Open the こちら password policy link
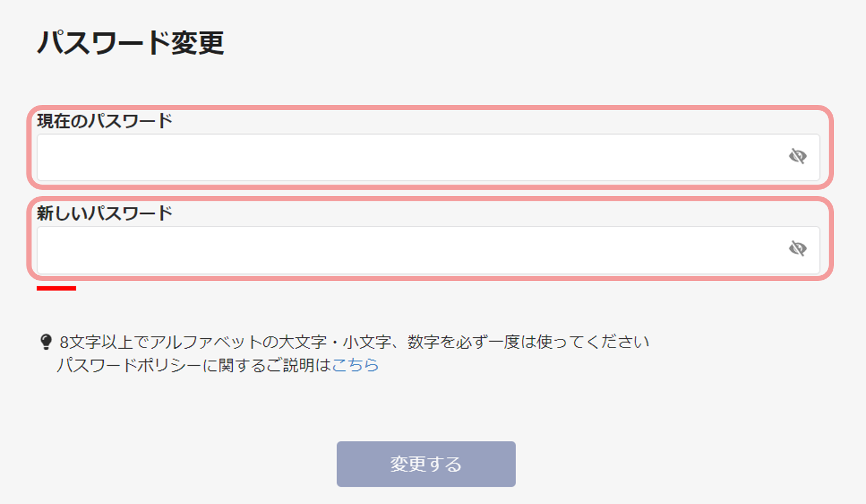This screenshot has height=504, width=866. pos(356,365)
